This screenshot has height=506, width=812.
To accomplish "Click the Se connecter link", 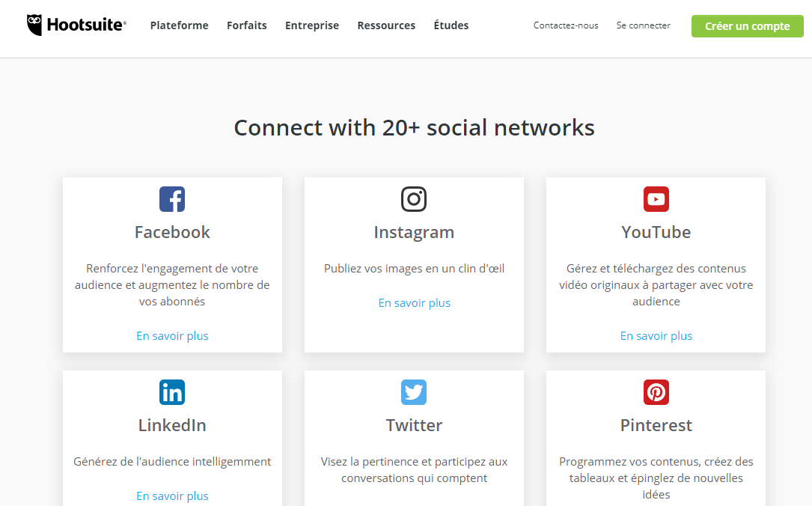I will [643, 25].
